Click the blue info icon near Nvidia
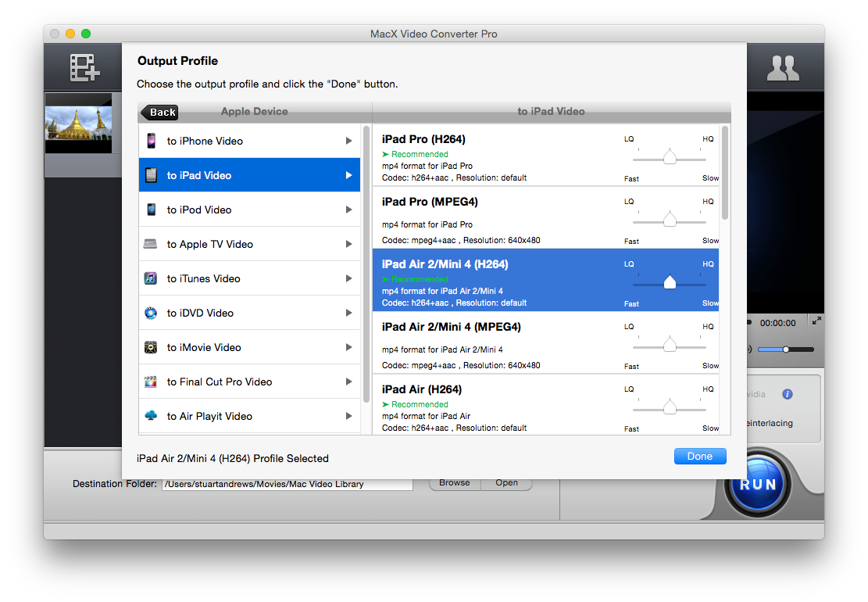 pyautogui.click(x=788, y=394)
